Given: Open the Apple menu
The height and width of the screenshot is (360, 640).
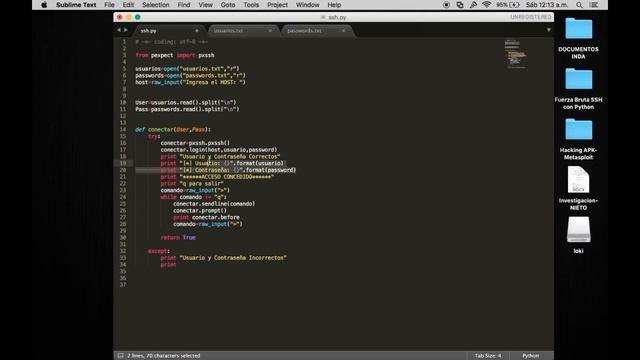Looking at the screenshot, I should [x=44, y=5].
